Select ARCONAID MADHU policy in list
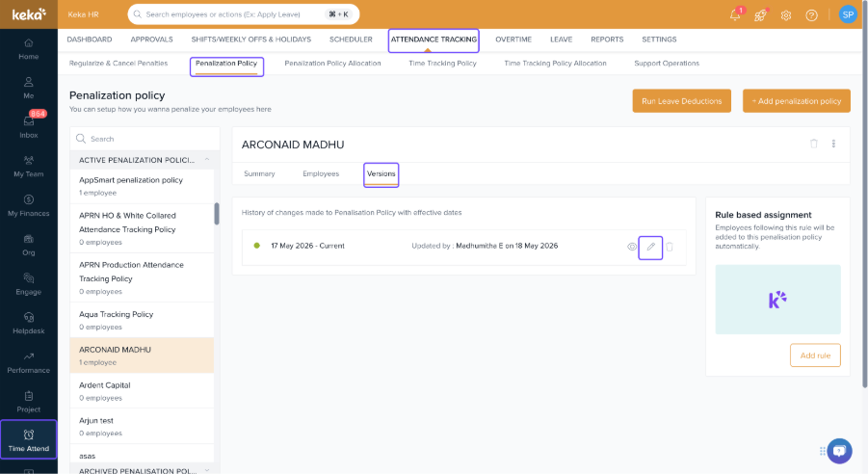Image resolution: width=868 pixels, height=474 pixels. [x=142, y=355]
